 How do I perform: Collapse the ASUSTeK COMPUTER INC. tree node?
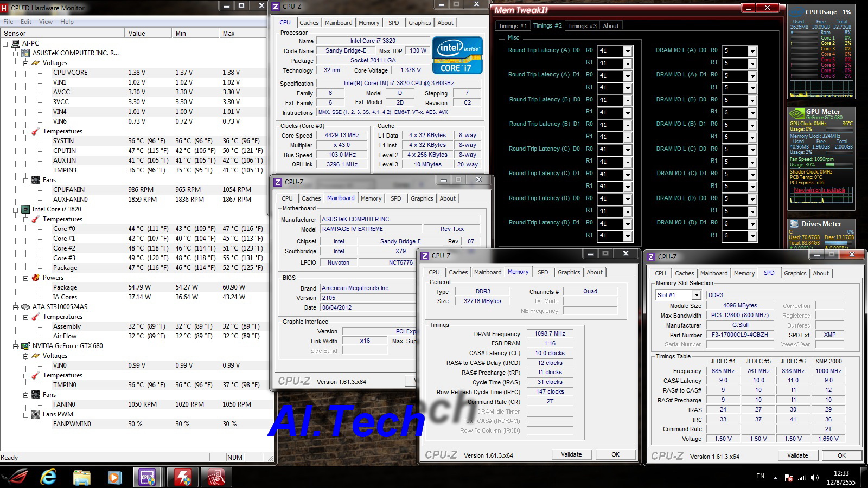pos(16,53)
